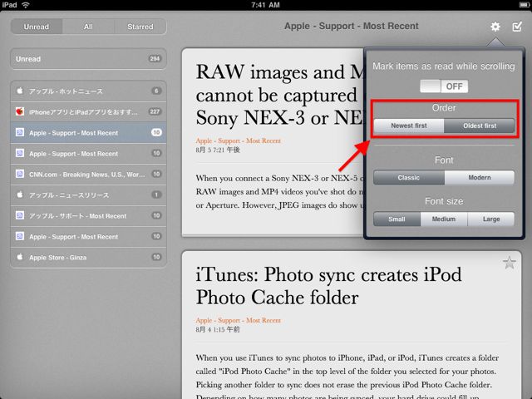The height and width of the screenshot is (399, 532).
Task: Choose the Classic font
Action: tap(409, 178)
